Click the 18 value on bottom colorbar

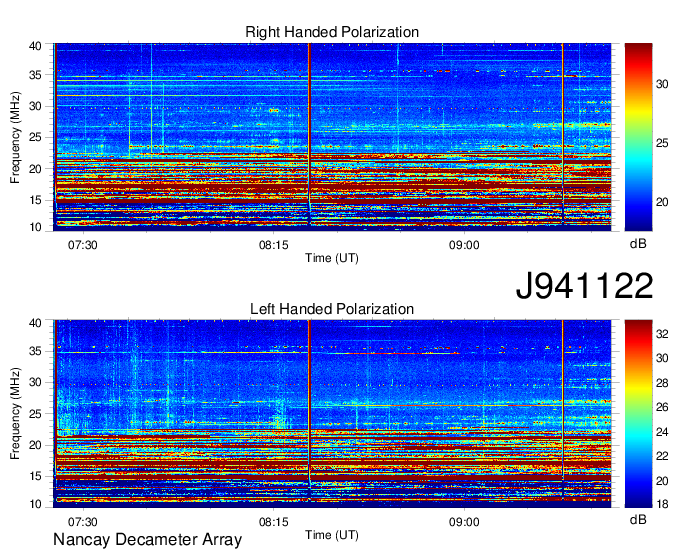[x=662, y=504]
